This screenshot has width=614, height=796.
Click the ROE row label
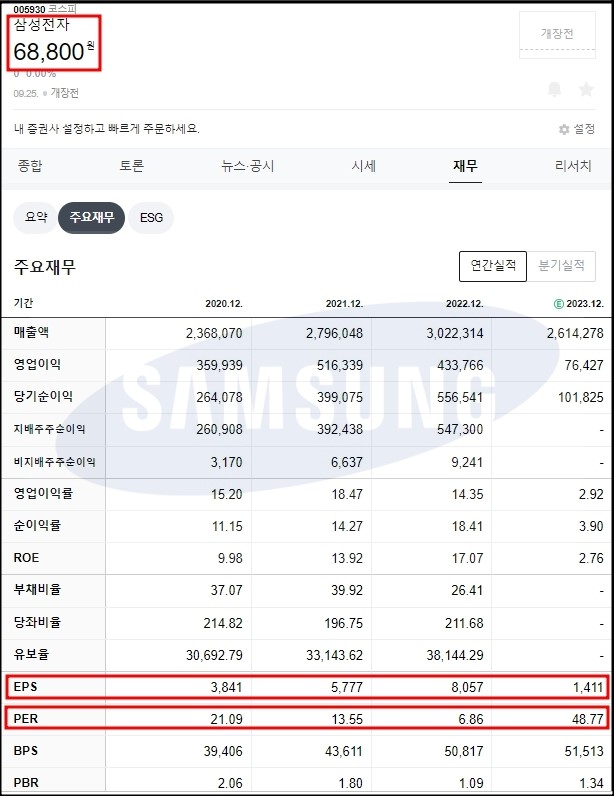[26, 558]
